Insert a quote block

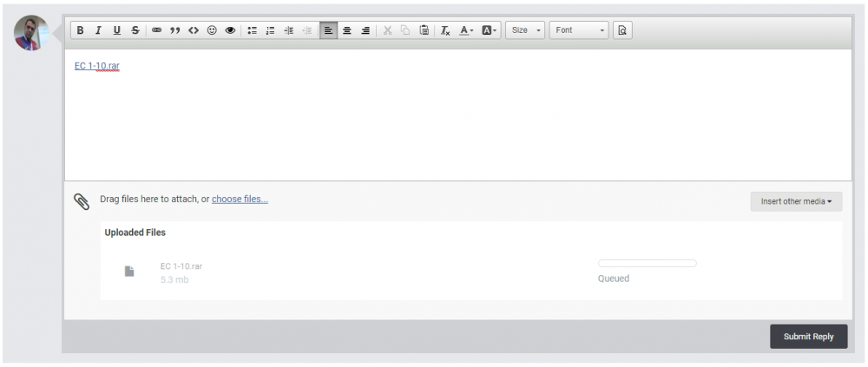click(x=175, y=30)
